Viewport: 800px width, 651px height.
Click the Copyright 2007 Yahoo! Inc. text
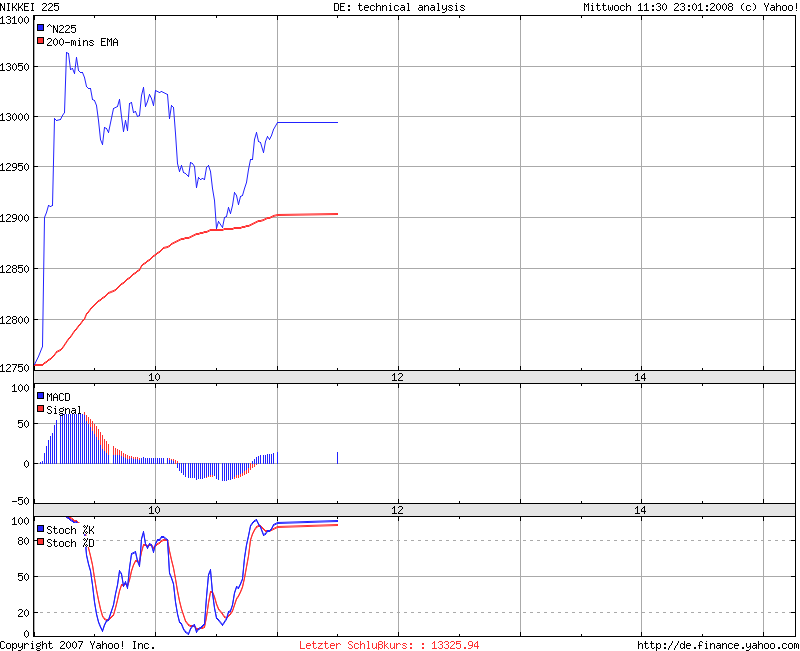(x=78, y=645)
